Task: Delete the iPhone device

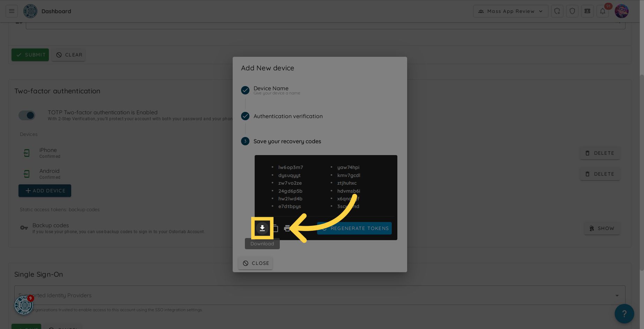Action: 600,153
